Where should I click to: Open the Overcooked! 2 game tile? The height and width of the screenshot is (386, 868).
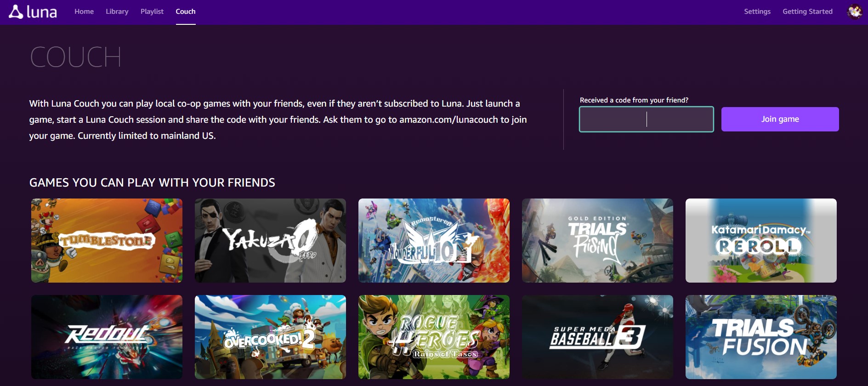[270, 337]
